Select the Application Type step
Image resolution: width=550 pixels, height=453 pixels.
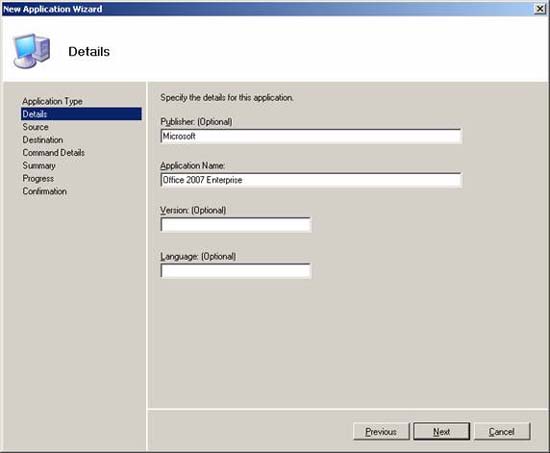click(52, 101)
